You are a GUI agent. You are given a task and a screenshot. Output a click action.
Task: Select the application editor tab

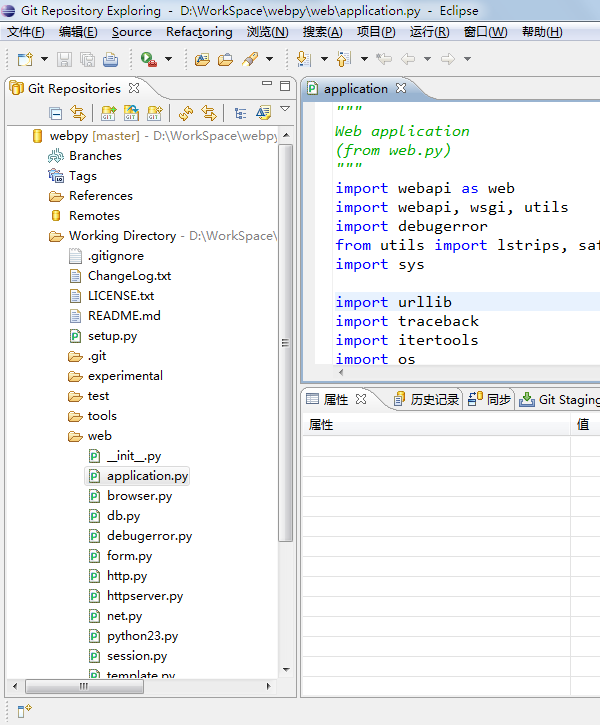pyautogui.click(x=356, y=88)
